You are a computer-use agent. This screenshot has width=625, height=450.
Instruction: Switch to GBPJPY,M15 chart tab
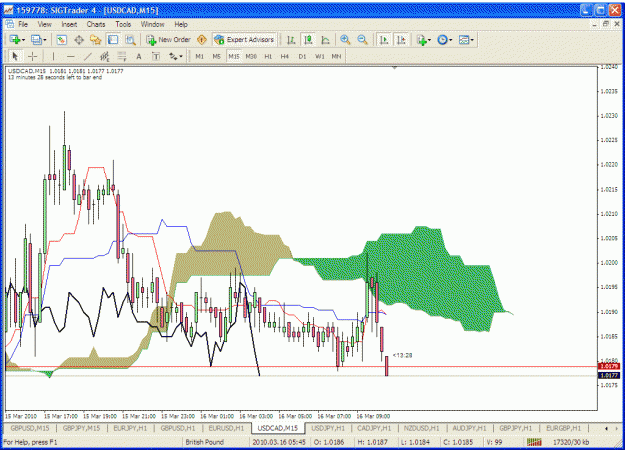pos(81,428)
